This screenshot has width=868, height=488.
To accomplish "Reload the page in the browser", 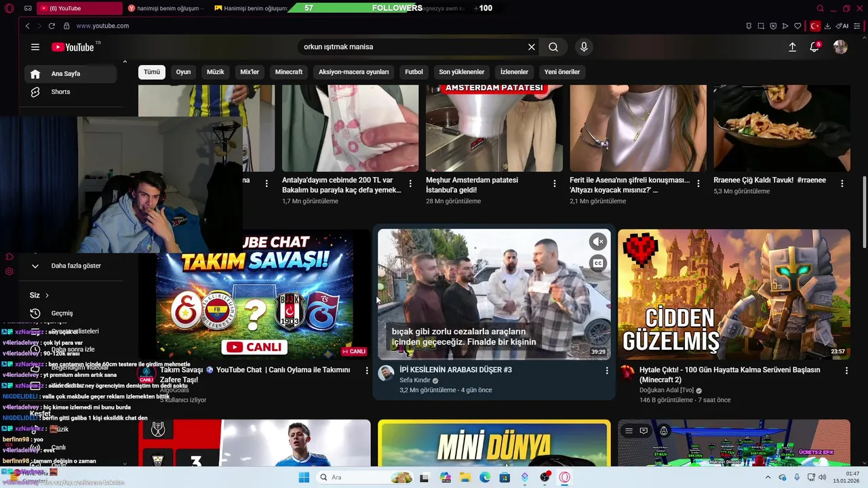I will tap(52, 26).
